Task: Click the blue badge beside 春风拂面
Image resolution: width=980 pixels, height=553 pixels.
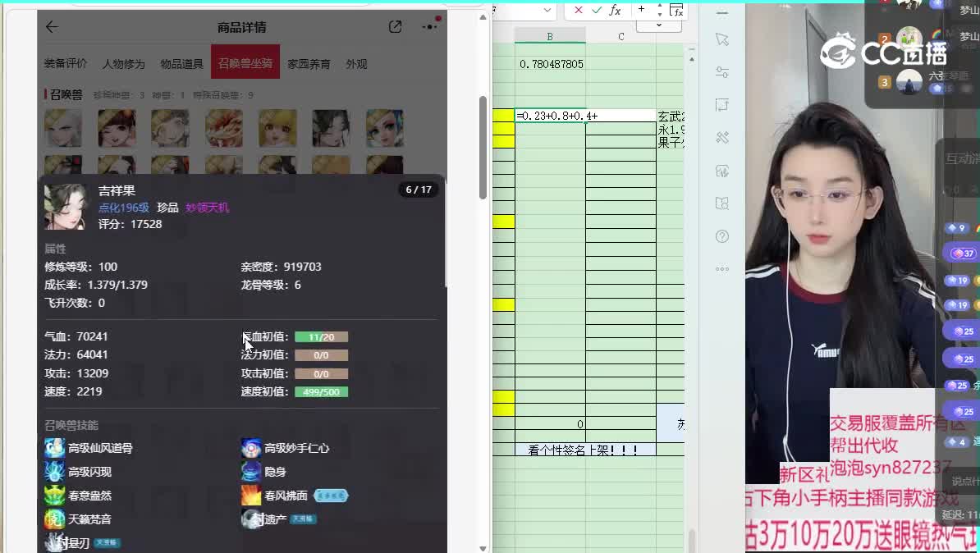Action: [x=331, y=496]
